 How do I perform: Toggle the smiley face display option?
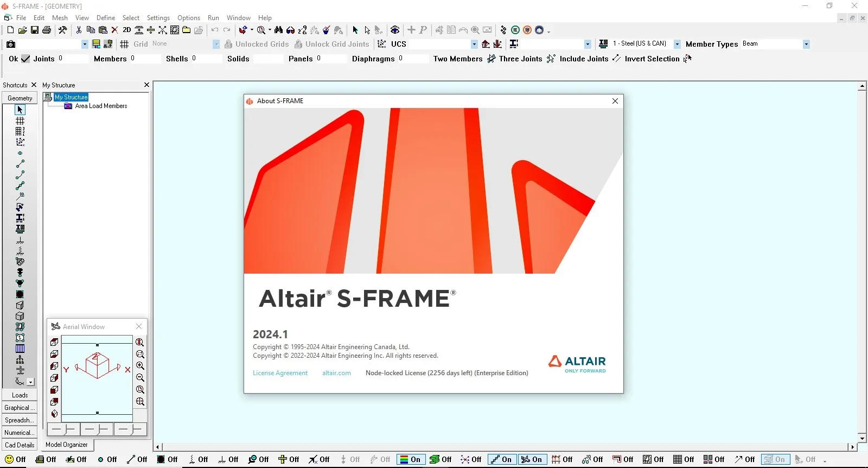[15, 459]
